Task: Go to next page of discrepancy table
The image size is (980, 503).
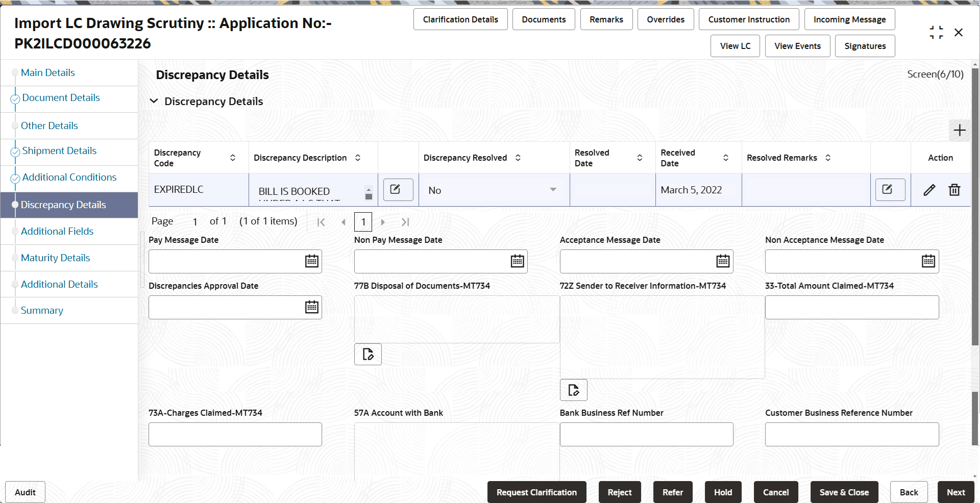Action: tap(383, 222)
